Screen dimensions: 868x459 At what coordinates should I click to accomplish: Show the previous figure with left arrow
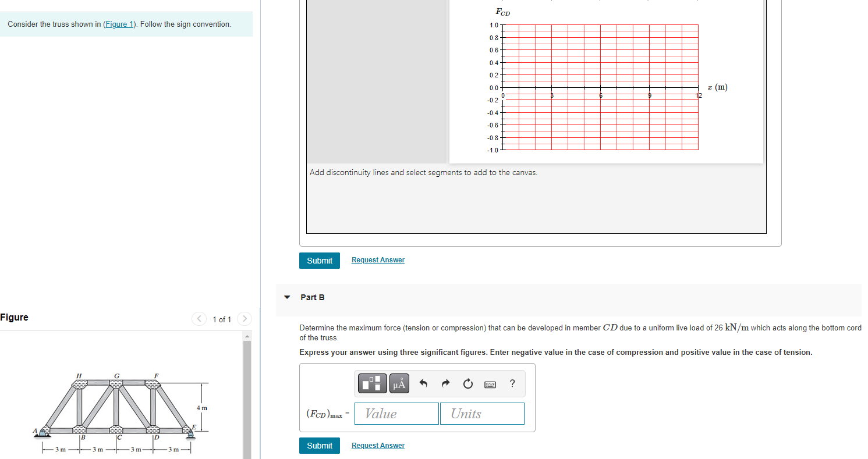[x=199, y=319]
